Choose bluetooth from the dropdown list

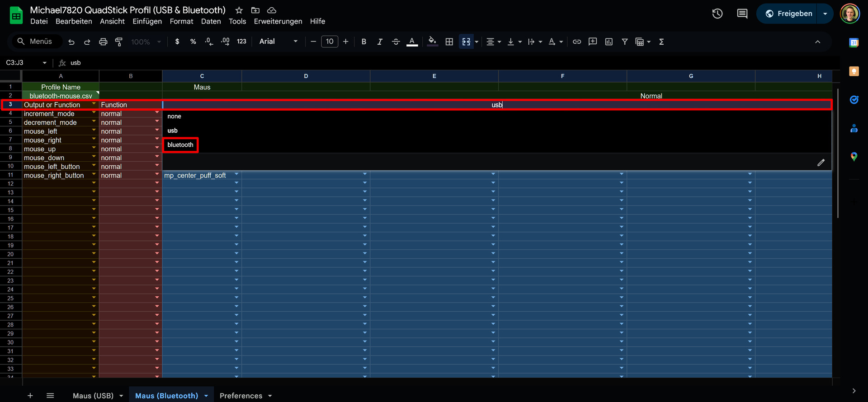click(x=180, y=145)
